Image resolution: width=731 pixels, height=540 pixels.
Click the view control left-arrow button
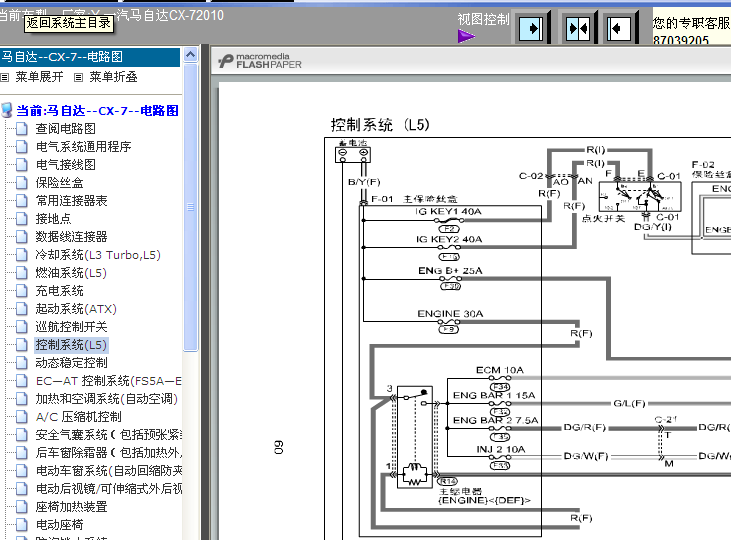(619, 29)
